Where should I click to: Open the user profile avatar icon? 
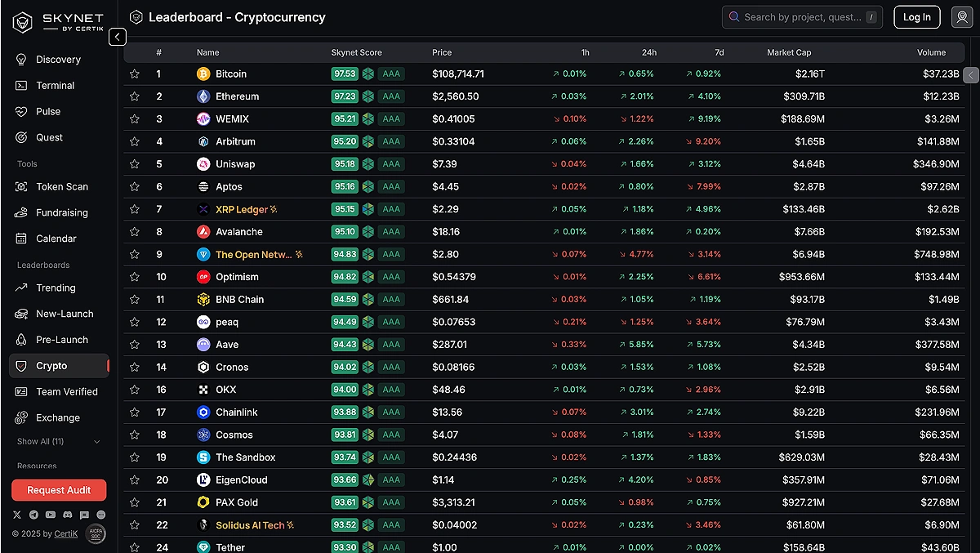(x=962, y=17)
